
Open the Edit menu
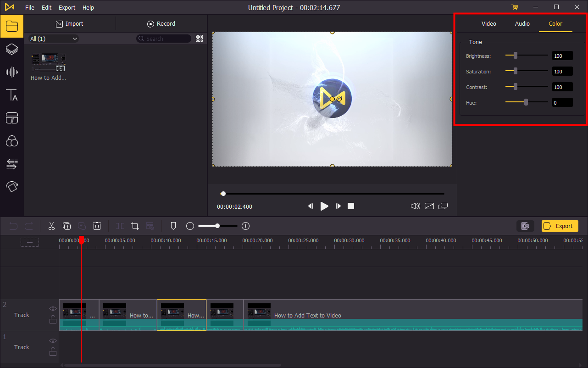(x=46, y=7)
